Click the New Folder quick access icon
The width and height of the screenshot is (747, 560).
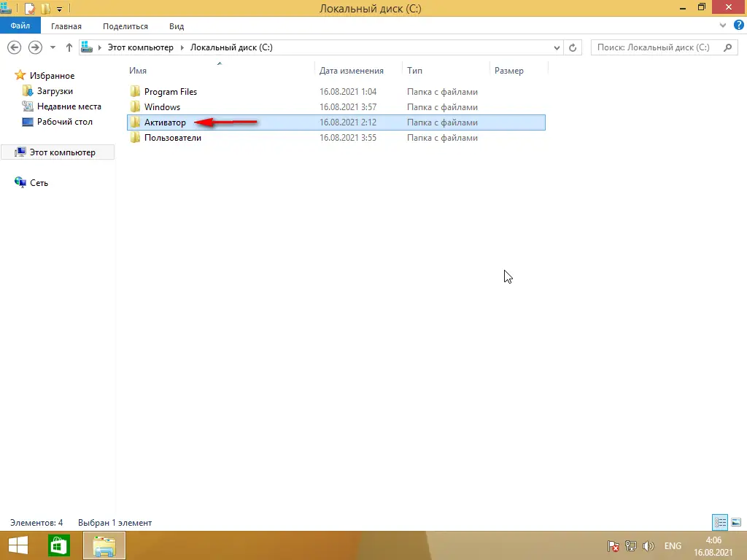pyautogui.click(x=46, y=8)
